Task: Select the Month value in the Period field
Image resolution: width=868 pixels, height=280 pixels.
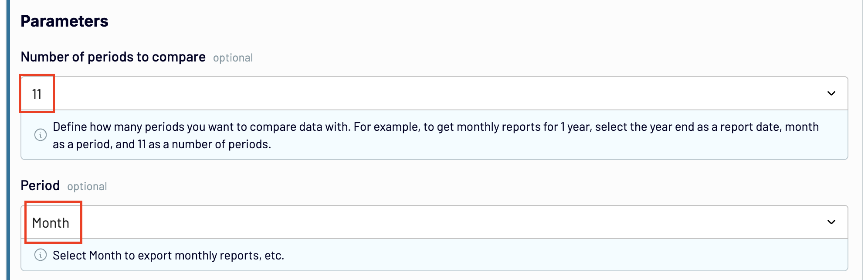Action: (51, 223)
